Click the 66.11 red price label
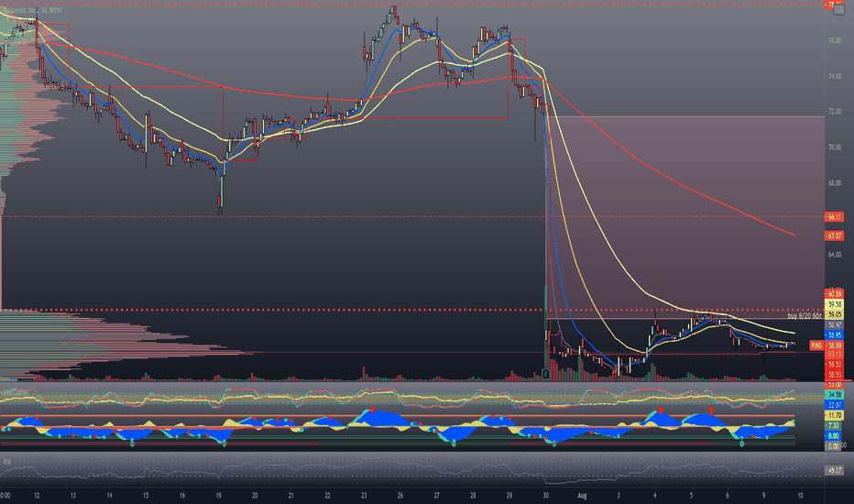 pyautogui.click(x=835, y=217)
